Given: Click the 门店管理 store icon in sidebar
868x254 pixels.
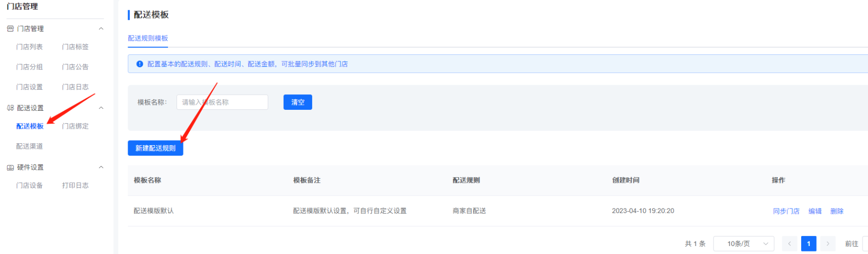Looking at the screenshot, I should coord(10,29).
